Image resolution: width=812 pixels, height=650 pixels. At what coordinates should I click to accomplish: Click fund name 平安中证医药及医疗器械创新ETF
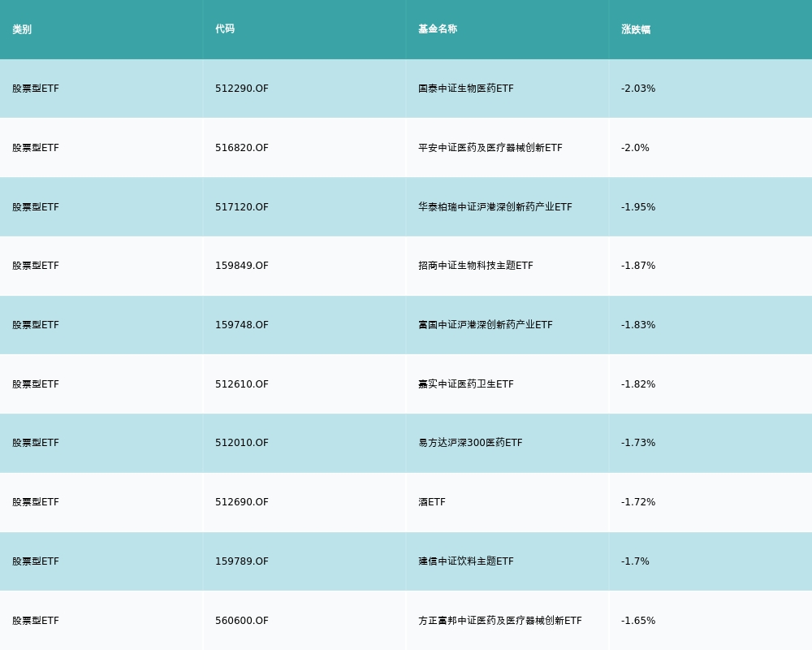click(490, 148)
